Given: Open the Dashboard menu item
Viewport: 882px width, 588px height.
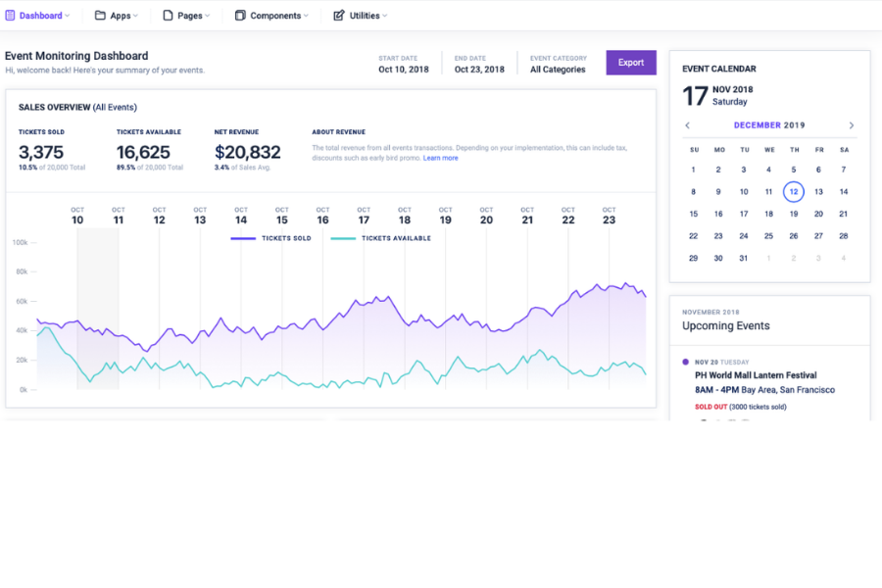Looking at the screenshot, I should [x=37, y=16].
